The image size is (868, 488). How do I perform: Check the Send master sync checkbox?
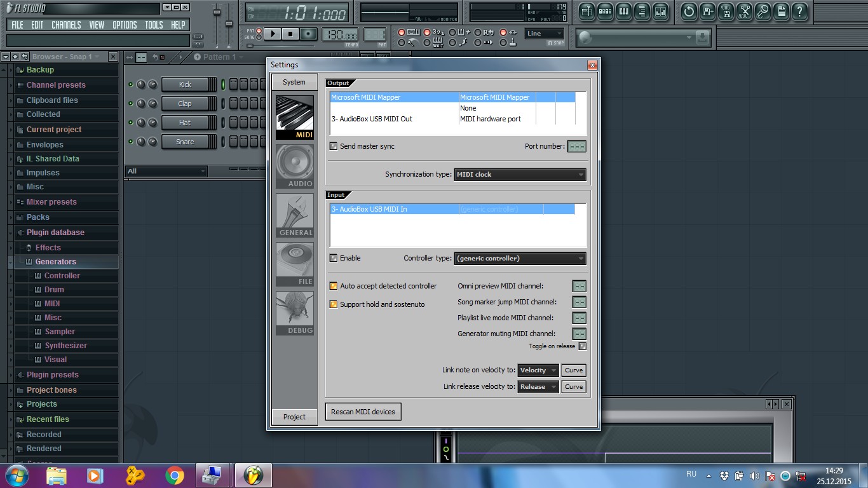pyautogui.click(x=334, y=146)
